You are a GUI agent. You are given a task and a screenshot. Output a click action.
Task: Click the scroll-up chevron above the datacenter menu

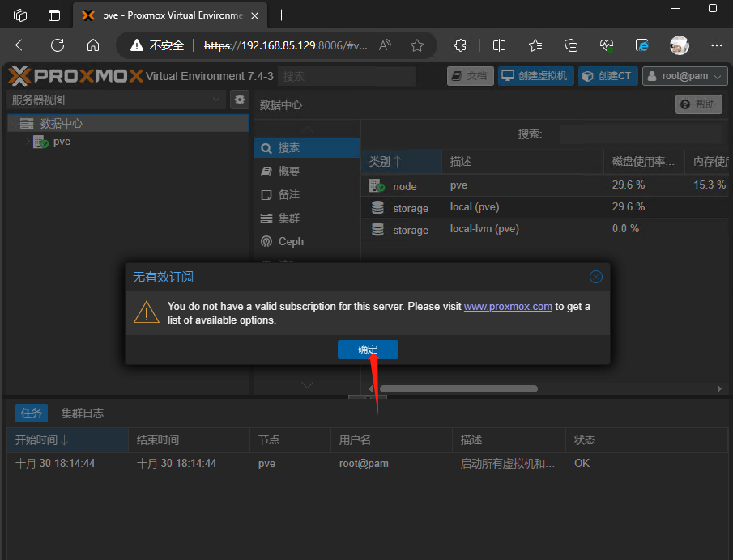pos(307,129)
